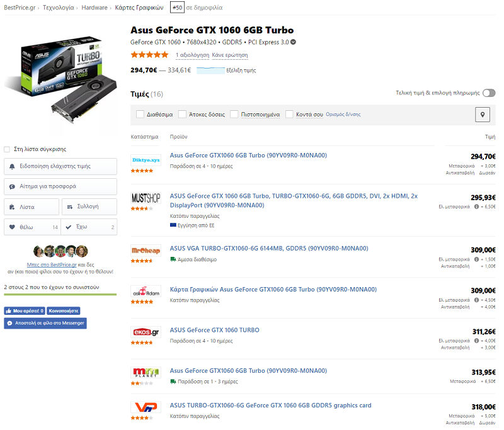The height and width of the screenshot is (430, 504).
Task: Open the ASUS TURBO-GTX1060-6G GDDR5 graphics card offer
Action: pyautogui.click(x=271, y=405)
